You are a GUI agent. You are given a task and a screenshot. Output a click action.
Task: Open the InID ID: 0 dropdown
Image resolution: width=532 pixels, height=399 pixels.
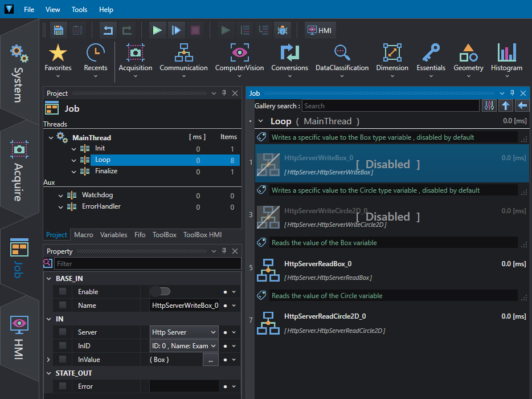tap(183, 345)
